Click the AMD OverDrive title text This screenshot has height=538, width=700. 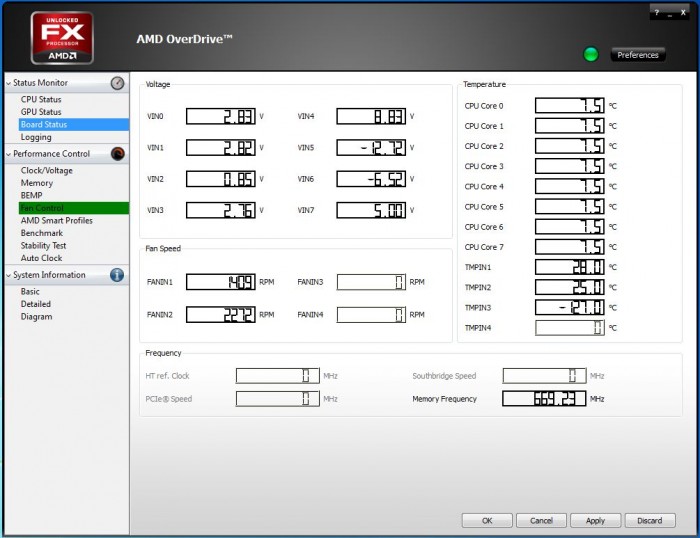coord(184,39)
